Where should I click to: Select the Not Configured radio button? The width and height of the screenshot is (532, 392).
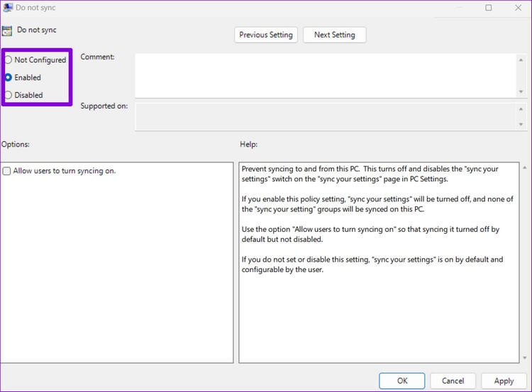click(8, 60)
